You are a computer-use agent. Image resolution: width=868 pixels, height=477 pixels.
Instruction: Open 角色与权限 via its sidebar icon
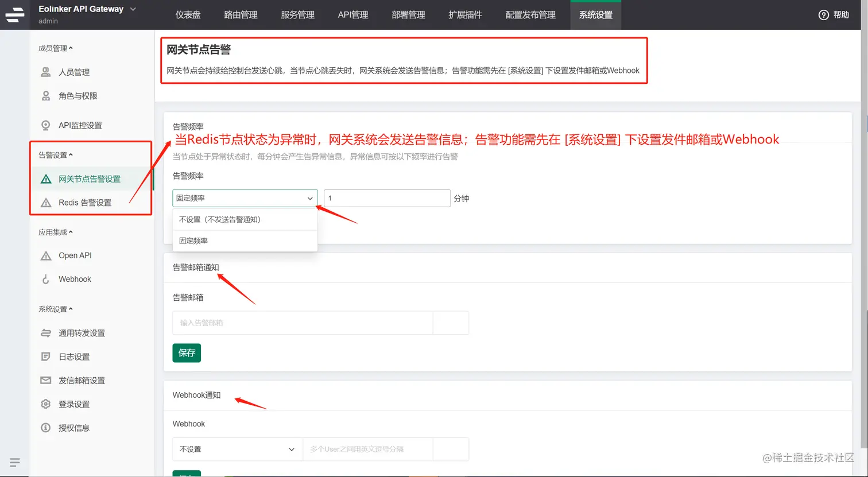click(x=46, y=96)
